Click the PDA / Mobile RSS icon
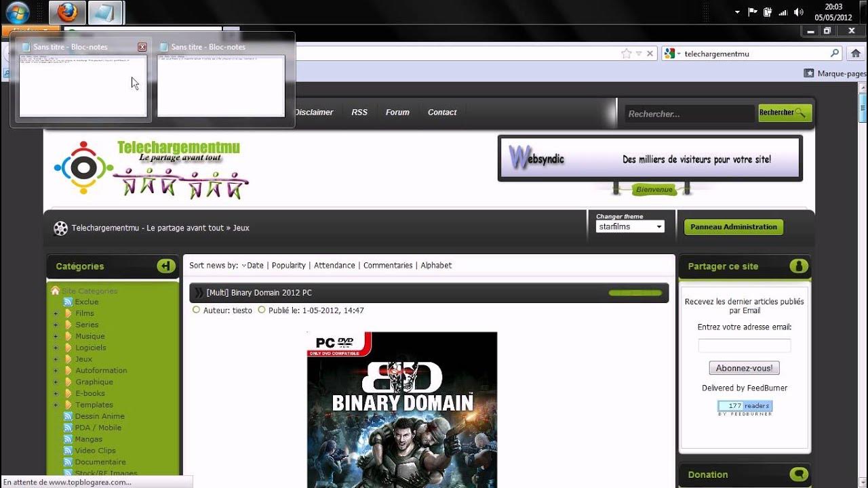Viewport: 868px width, 488px height. coord(68,428)
